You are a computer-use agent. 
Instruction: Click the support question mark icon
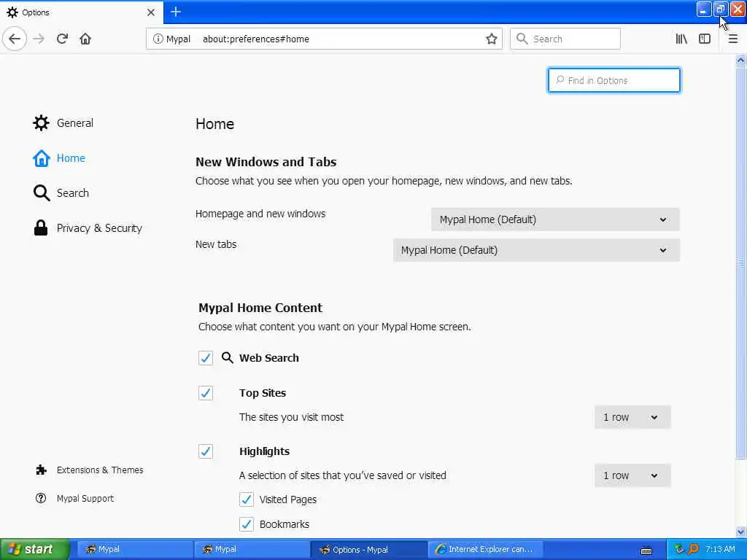point(41,498)
